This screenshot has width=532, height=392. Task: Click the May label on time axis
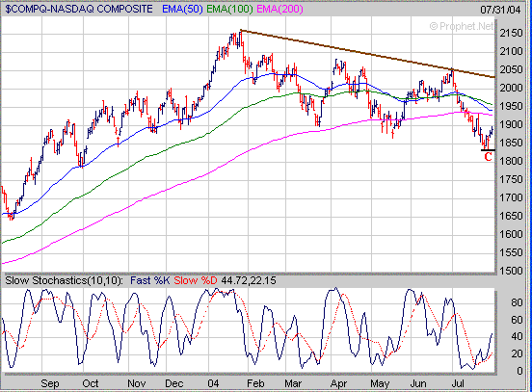pyautogui.click(x=380, y=383)
